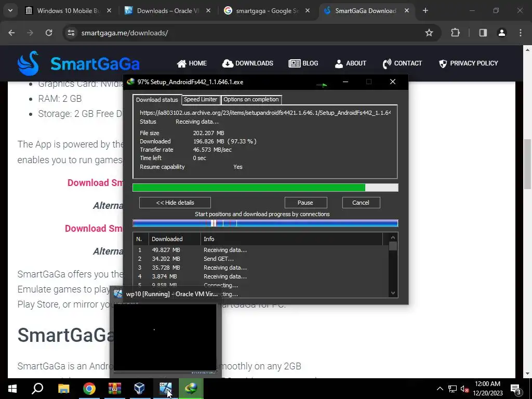Click scroll-up arrow of connections list
This screenshot has width=532, height=399.
[393, 237]
